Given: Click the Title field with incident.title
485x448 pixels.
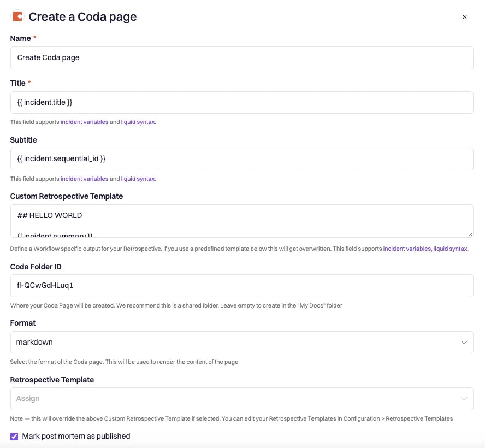Looking at the screenshot, I should click(x=241, y=102).
